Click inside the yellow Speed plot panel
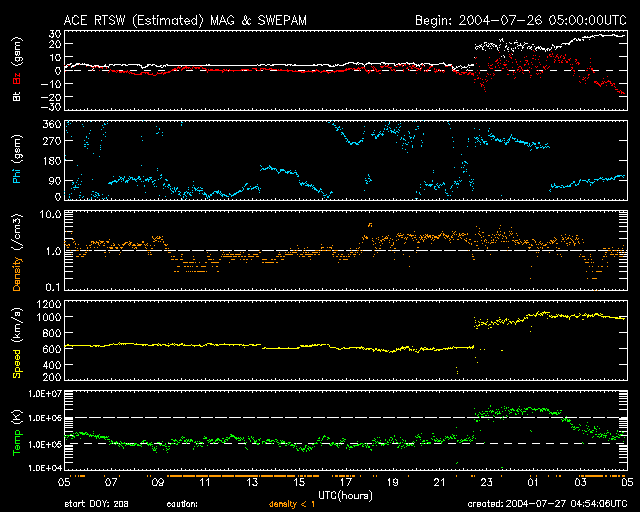 coord(346,340)
